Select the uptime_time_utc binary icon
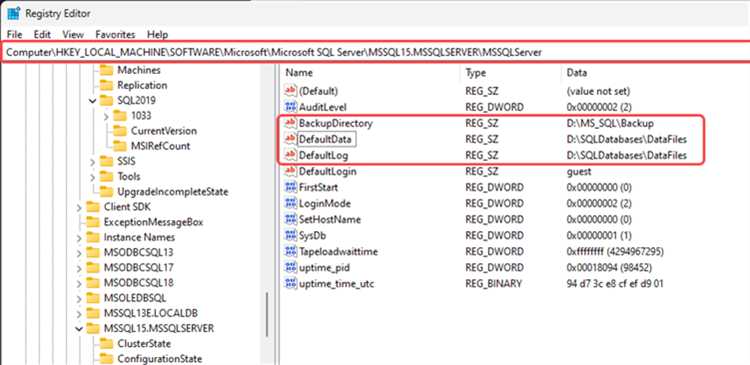750x365 pixels. (x=290, y=284)
